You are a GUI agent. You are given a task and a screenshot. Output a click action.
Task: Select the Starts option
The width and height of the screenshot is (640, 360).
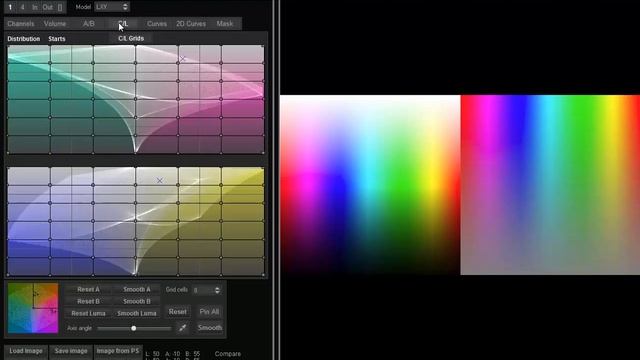coord(57,39)
